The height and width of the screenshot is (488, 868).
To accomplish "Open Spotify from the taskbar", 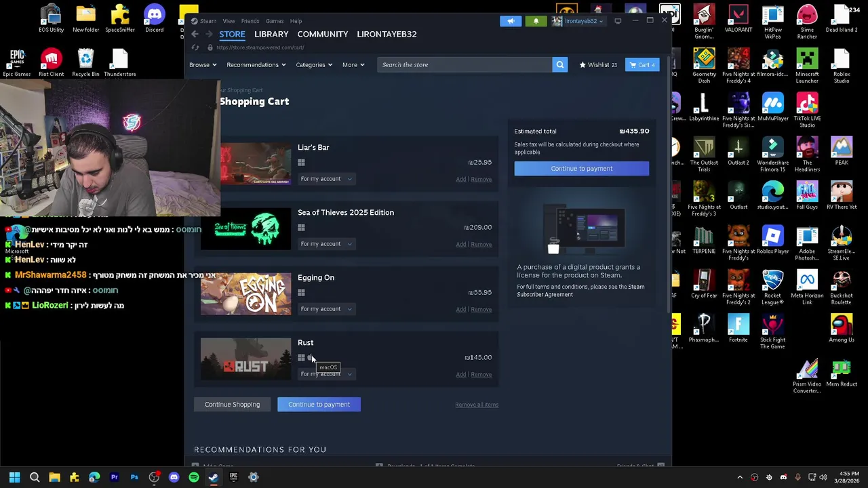I will coord(194,477).
